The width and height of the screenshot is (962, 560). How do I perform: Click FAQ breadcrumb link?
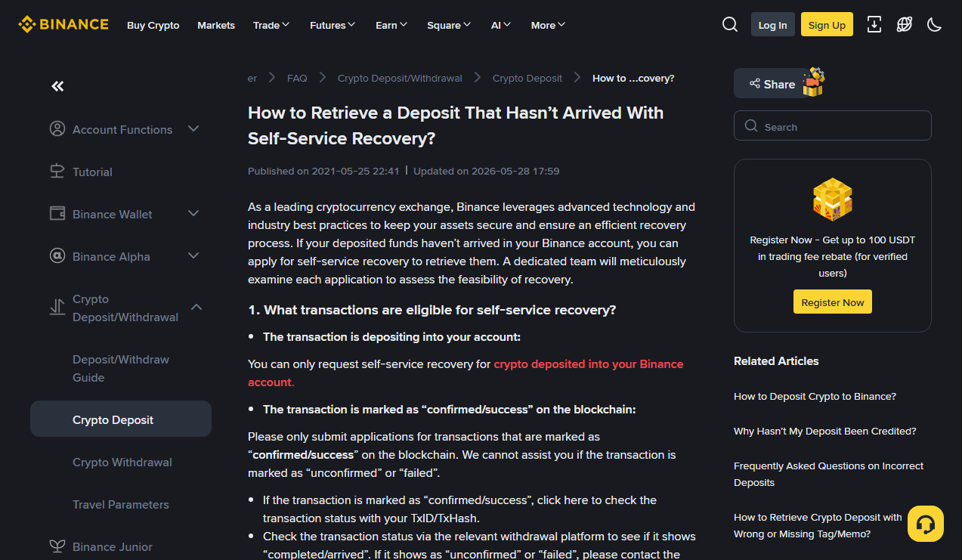pyautogui.click(x=297, y=78)
